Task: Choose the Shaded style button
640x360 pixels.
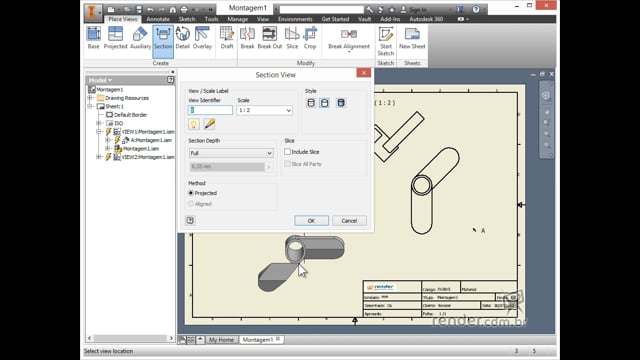Action: coord(341,103)
